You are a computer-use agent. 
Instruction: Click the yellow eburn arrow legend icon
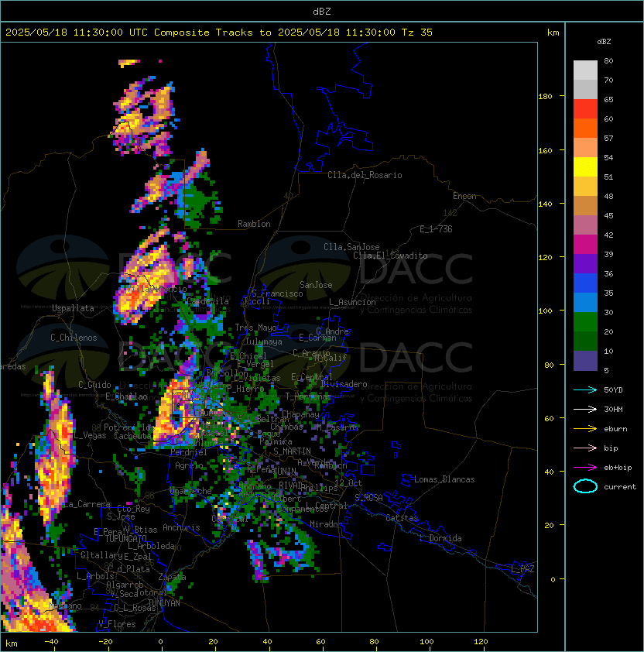pos(585,429)
